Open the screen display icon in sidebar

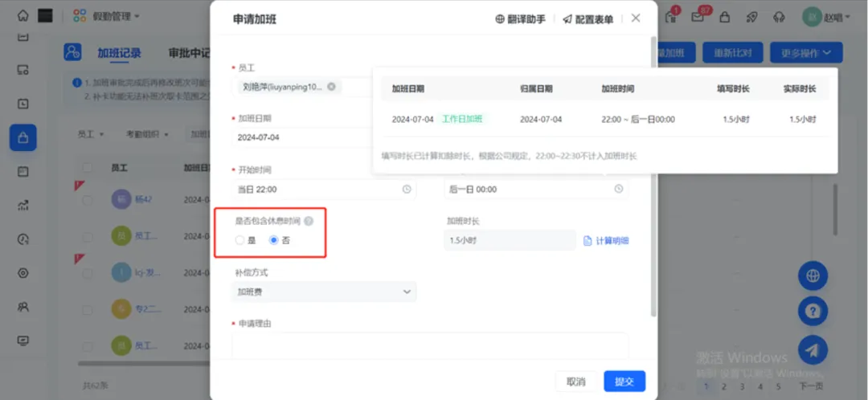[23, 341]
